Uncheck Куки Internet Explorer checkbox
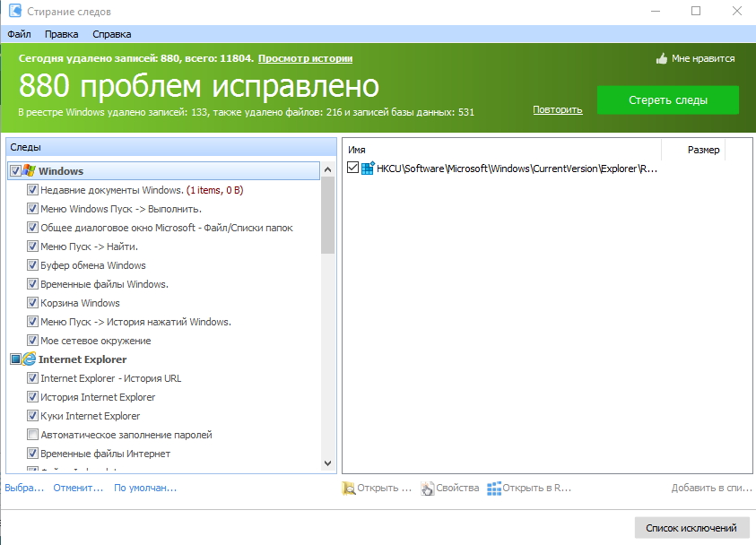The width and height of the screenshot is (756, 545). (x=32, y=415)
